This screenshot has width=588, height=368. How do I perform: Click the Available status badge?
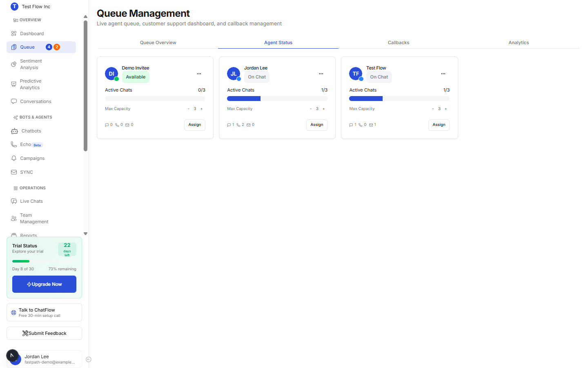136,77
